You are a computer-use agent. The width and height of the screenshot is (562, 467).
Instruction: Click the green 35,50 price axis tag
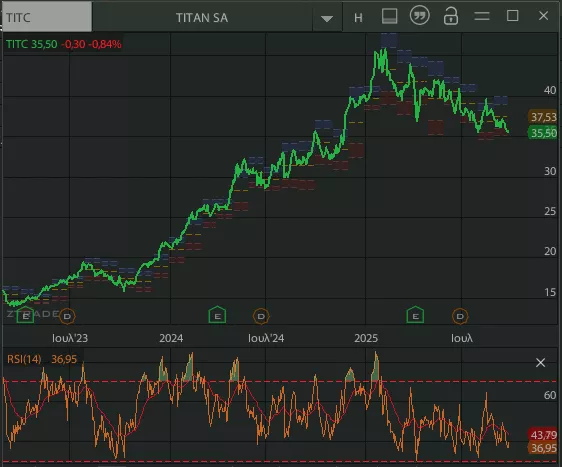pos(543,133)
